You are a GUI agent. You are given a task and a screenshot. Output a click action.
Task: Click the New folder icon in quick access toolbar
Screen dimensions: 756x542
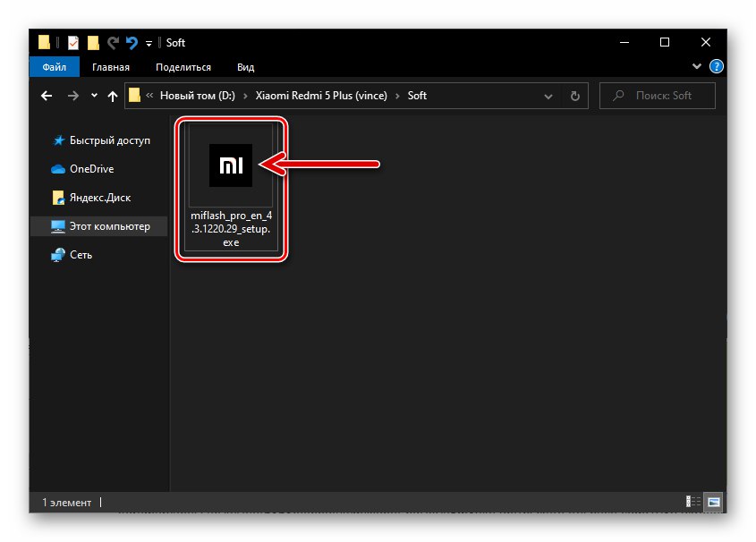click(x=93, y=43)
